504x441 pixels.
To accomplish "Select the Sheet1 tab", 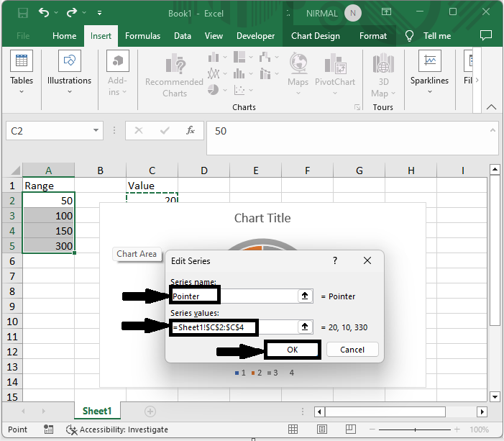I will tap(97, 411).
